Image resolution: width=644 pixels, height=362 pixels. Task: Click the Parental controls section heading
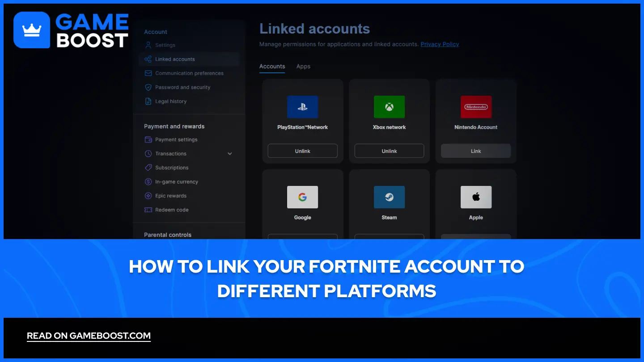[168, 235]
